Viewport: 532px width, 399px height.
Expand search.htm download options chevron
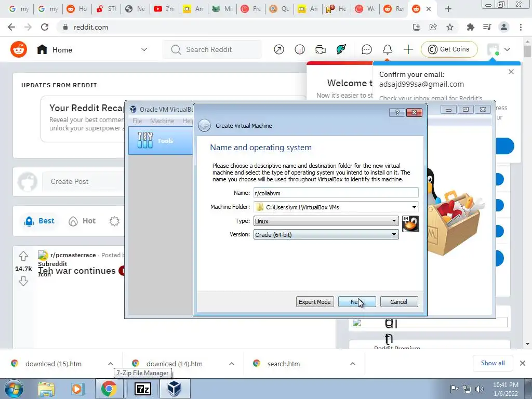click(353, 364)
